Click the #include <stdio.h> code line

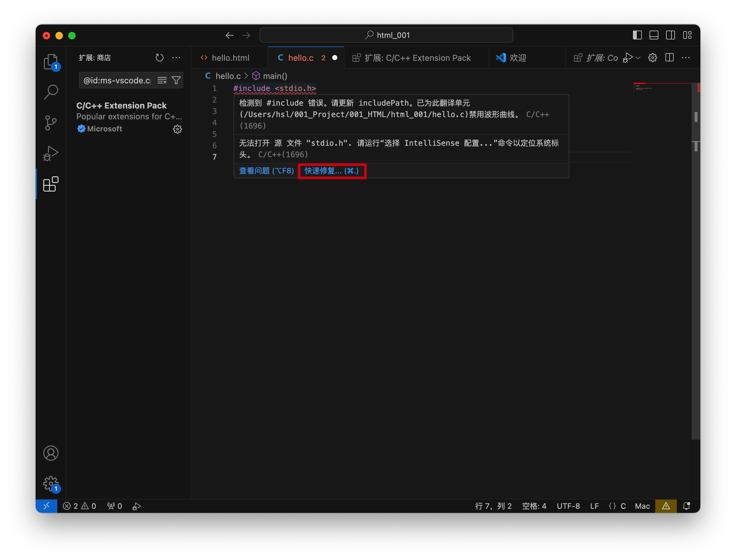(x=274, y=88)
